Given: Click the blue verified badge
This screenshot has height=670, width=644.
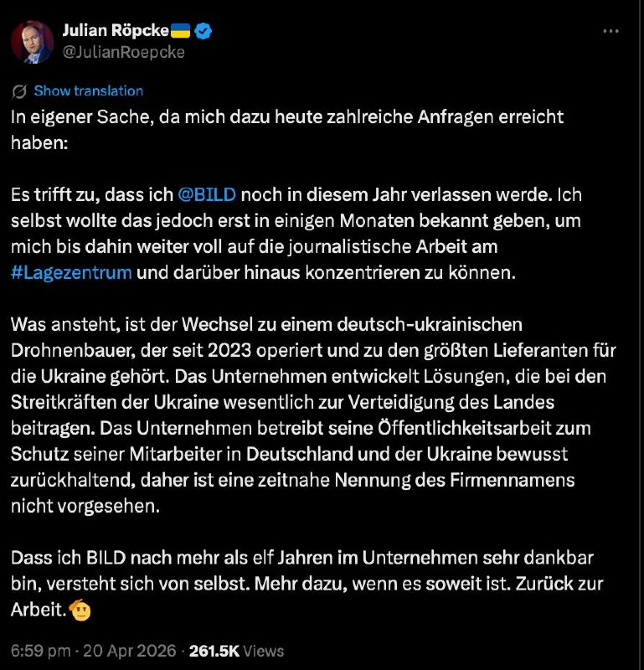Looking at the screenshot, I should click(x=204, y=32).
